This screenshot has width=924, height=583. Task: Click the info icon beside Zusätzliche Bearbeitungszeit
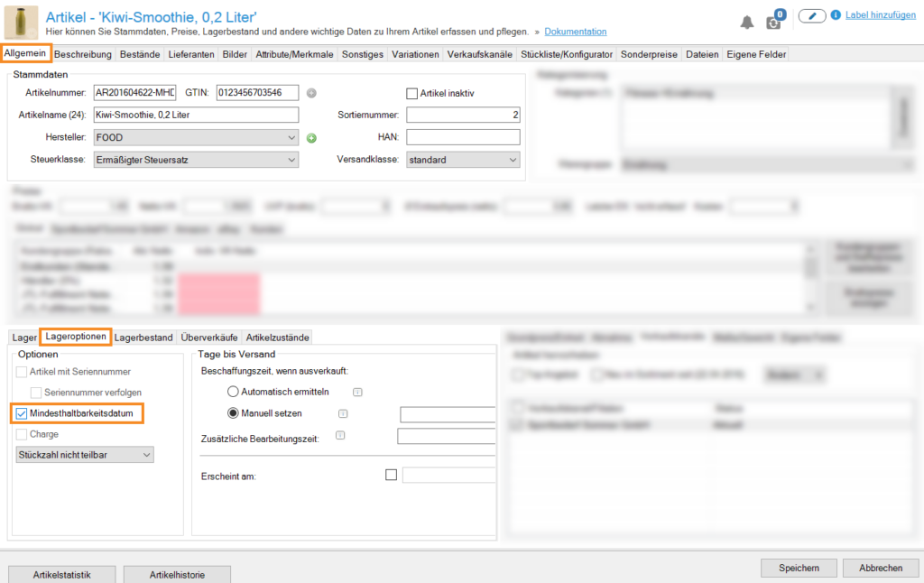pos(339,436)
